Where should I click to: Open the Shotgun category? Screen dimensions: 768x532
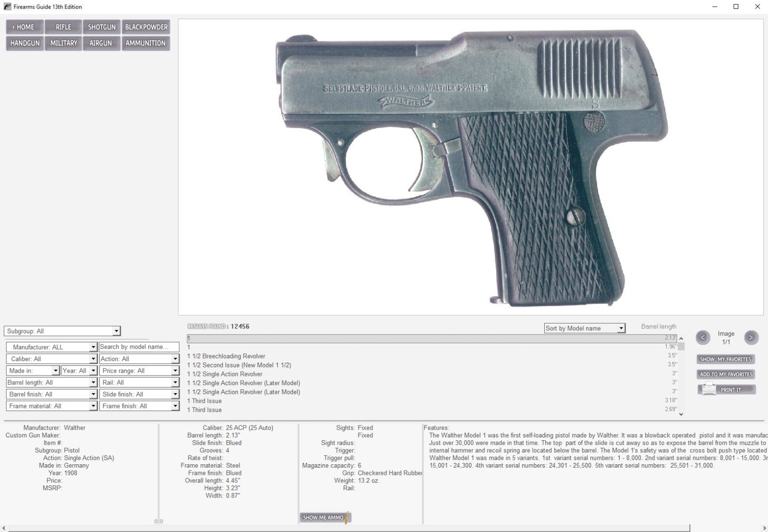102,27
